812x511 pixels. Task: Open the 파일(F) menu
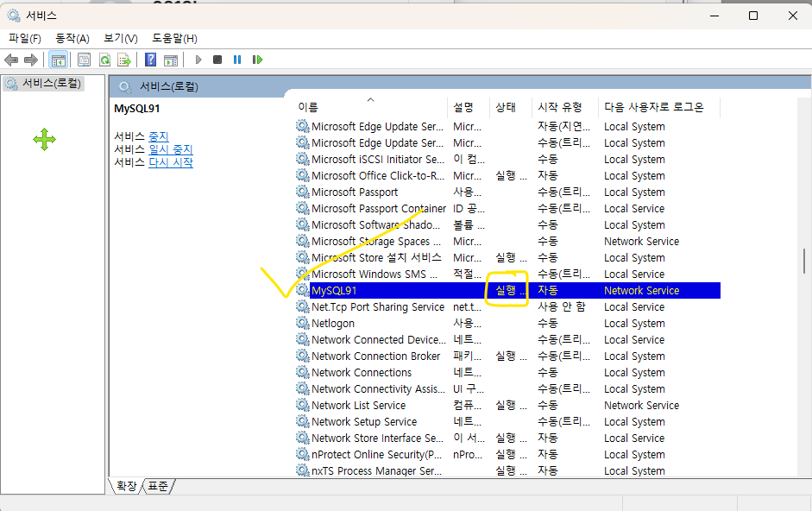pos(25,38)
